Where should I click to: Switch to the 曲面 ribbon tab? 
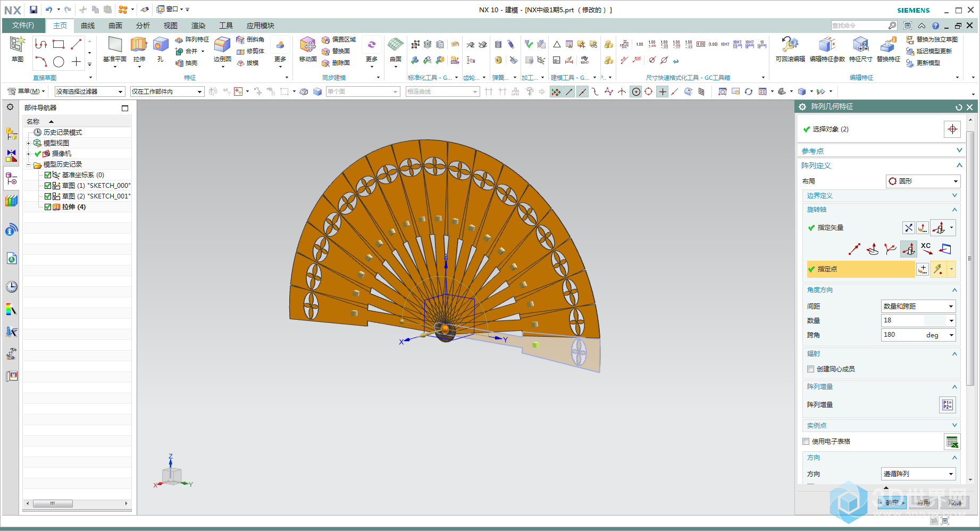coord(115,26)
